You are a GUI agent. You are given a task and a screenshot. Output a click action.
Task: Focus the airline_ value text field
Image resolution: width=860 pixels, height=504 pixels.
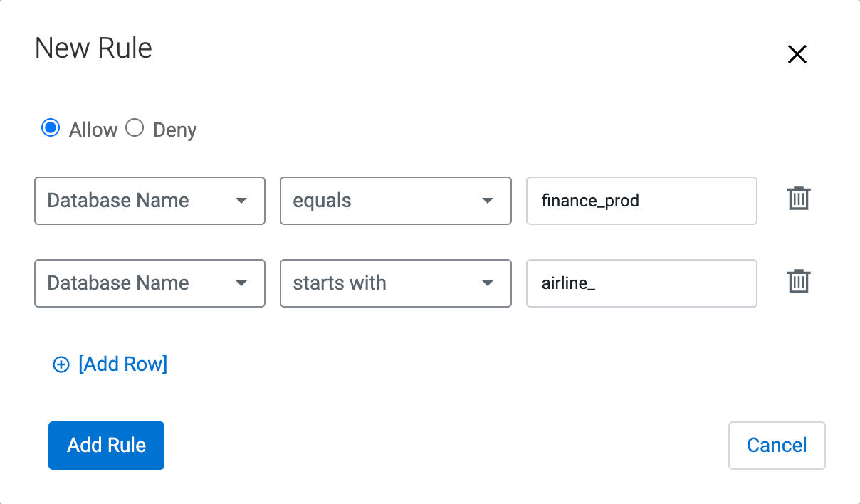tap(641, 283)
